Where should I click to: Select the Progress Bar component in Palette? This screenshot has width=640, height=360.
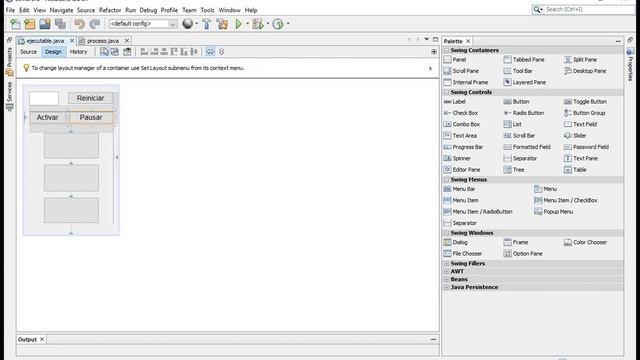coord(463,147)
